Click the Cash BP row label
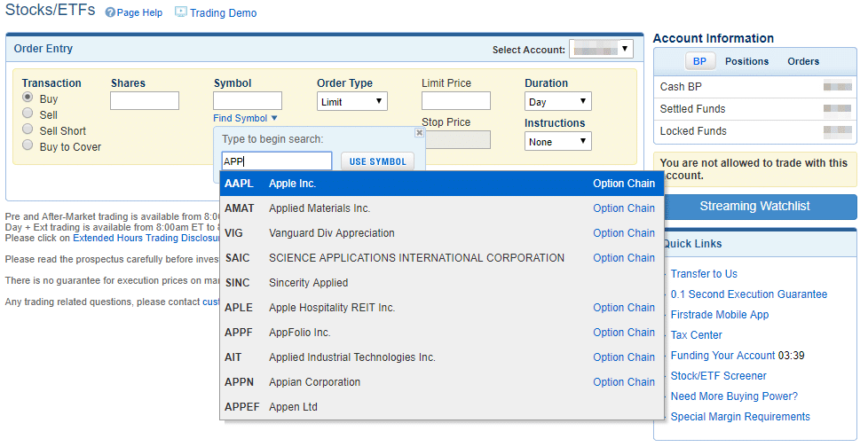This screenshot has height=447, width=868. coord(681,87)
